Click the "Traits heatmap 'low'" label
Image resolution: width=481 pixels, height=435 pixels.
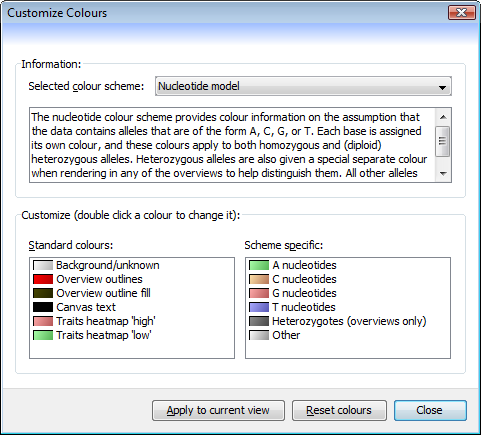pyautogui.click(x=104, y=335)
